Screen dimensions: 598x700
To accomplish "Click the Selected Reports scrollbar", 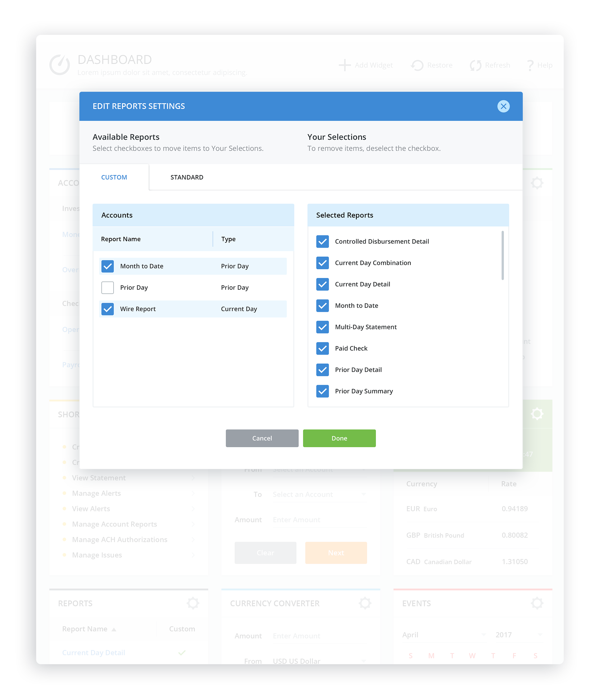I will point(502,255).
